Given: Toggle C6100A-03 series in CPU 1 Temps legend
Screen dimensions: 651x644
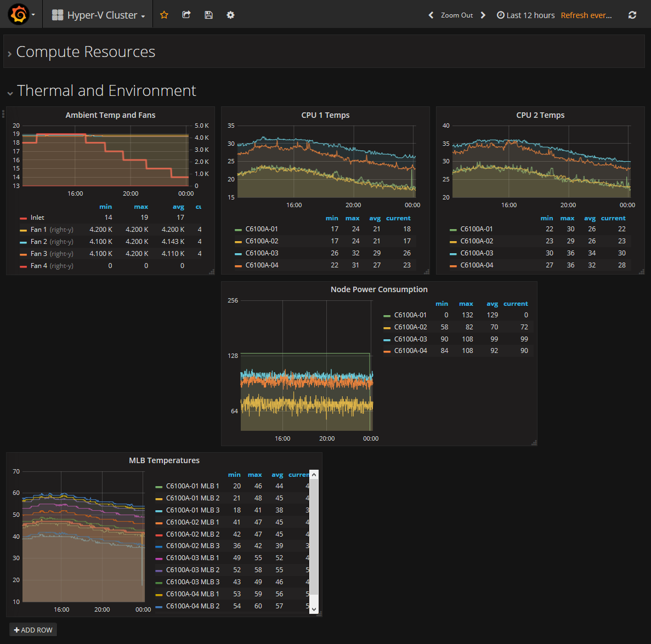Looking at the screenshot, I should pos(262,253).
